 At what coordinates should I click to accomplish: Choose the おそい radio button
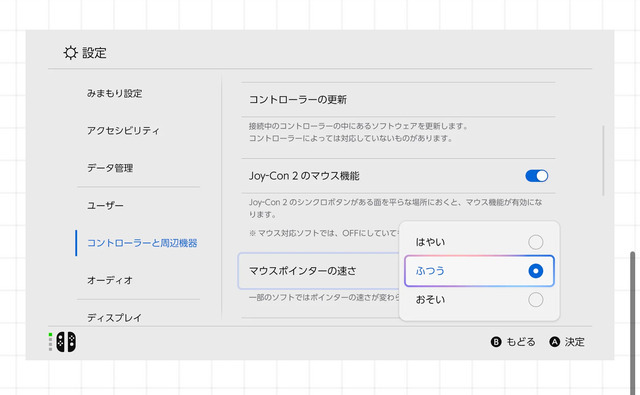pos(536,300)
